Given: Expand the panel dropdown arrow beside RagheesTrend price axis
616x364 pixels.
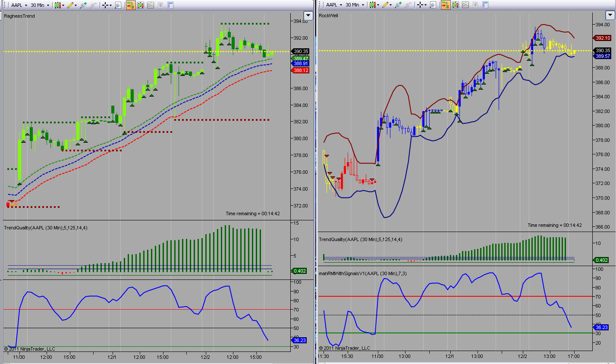Looking at the screenshot, I should coord(308,16).
